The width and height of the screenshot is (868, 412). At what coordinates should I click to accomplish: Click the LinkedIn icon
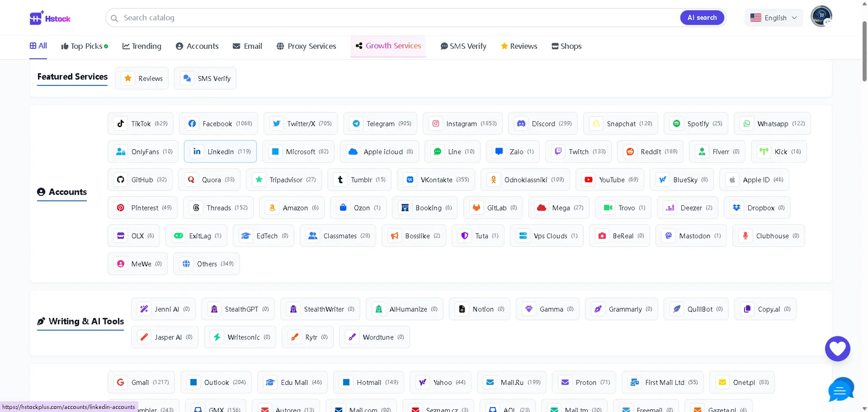point(197,151)
